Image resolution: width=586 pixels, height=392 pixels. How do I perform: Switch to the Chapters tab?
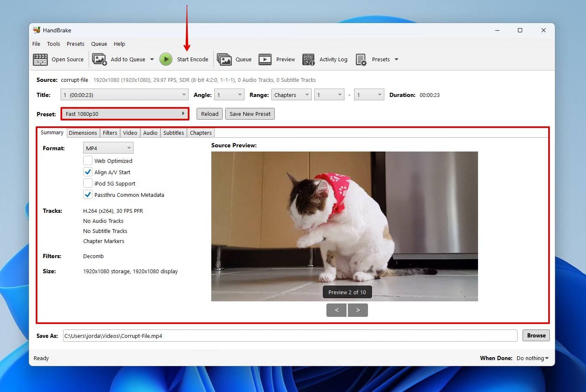click(x=201, y=133)
